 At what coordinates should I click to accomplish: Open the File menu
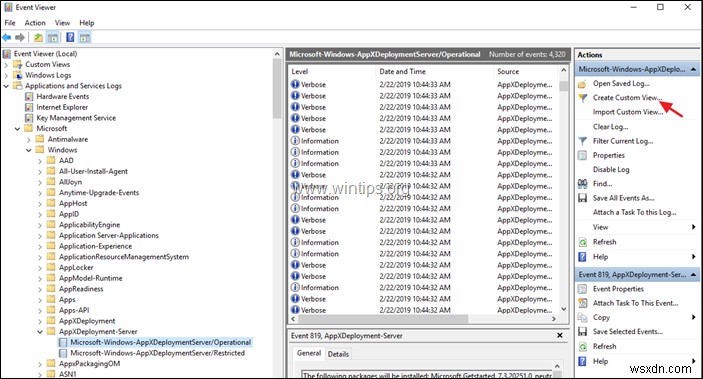(x=10, y=23)
